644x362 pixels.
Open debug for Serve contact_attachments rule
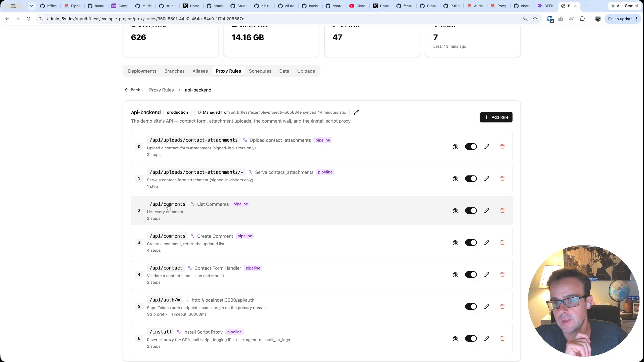[455, 178]
